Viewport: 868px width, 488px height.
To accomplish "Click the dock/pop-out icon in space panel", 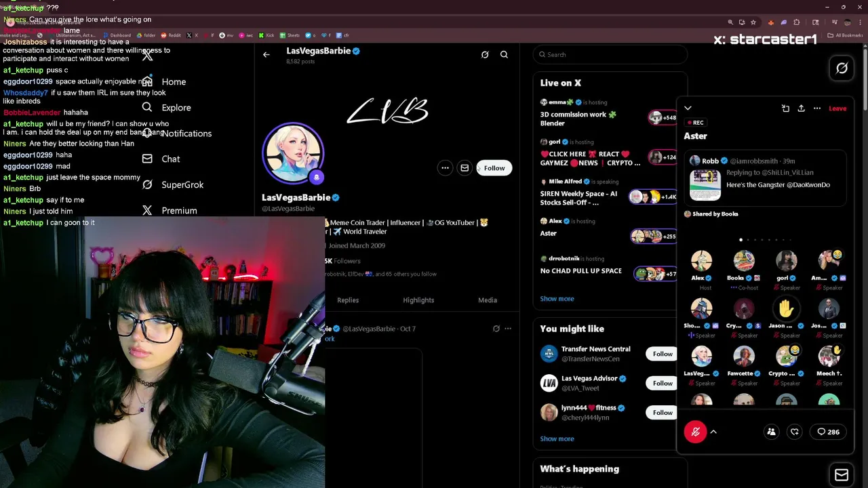I will coord(785,108).
